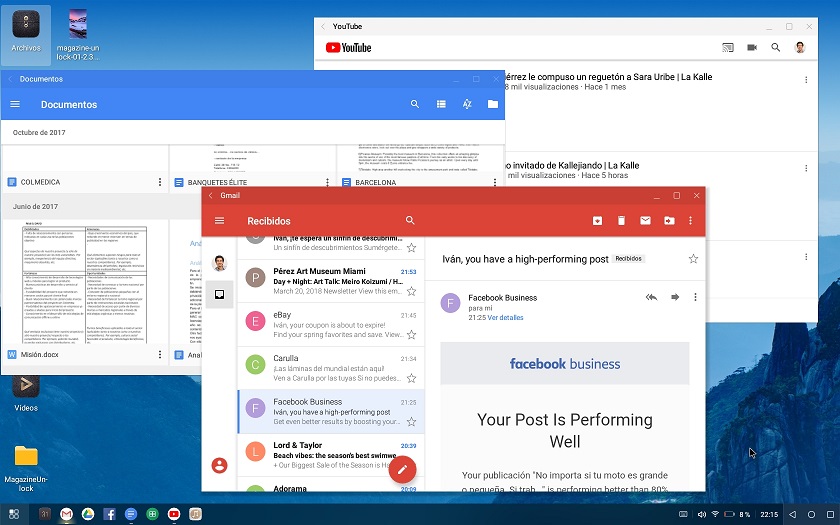Go back in the Documentos window title bar
The width and height of the screenshot is (840, 525).
[x=10, y=79]
